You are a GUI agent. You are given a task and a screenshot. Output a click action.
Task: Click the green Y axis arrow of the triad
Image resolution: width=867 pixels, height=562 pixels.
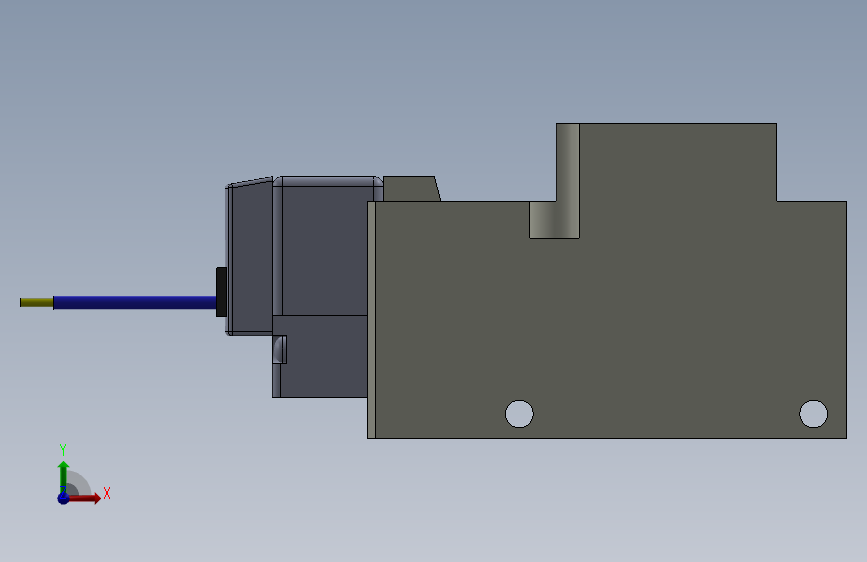[x=64, y=476]
